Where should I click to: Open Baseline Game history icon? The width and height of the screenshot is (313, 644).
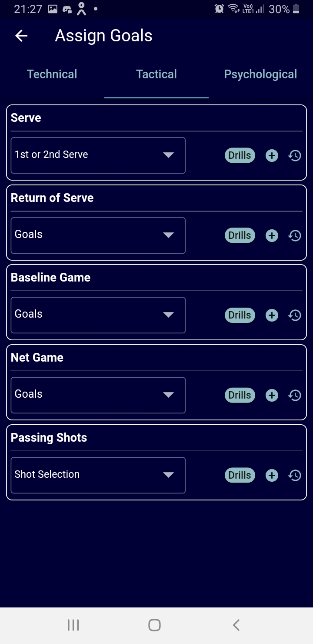[x=295, y=315]
